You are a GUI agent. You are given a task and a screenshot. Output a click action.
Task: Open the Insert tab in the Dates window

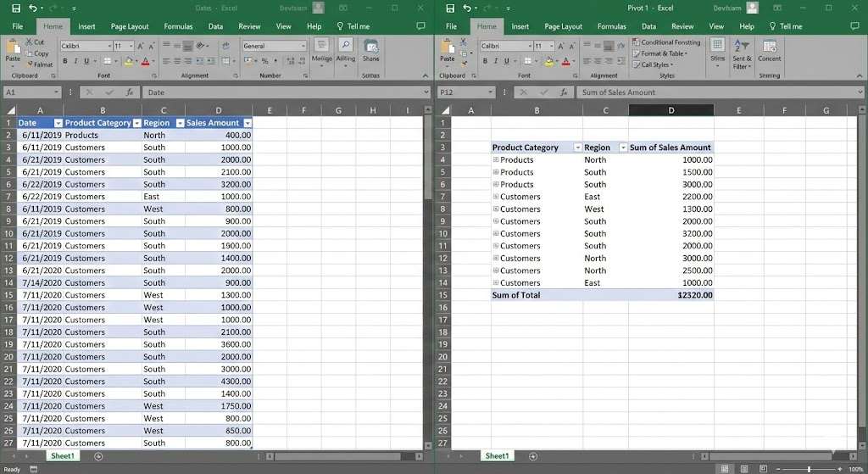pos(86,26)
